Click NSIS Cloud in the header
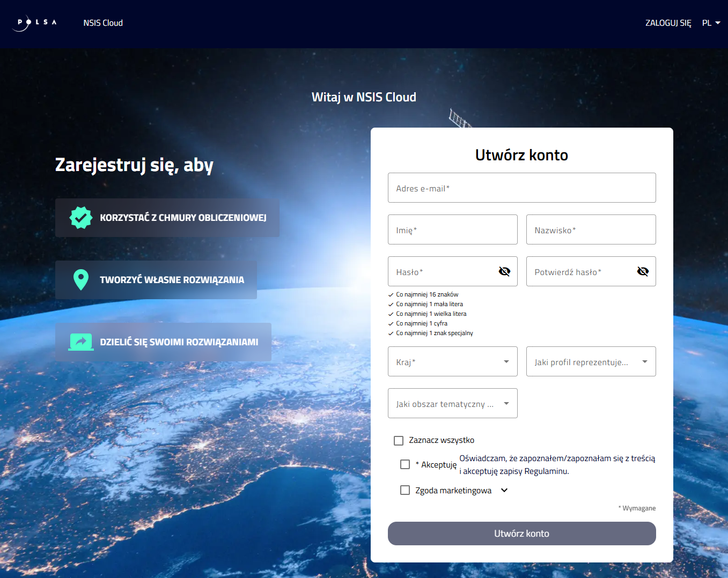This screenshot has height=578, width=728. pos(103,23)
